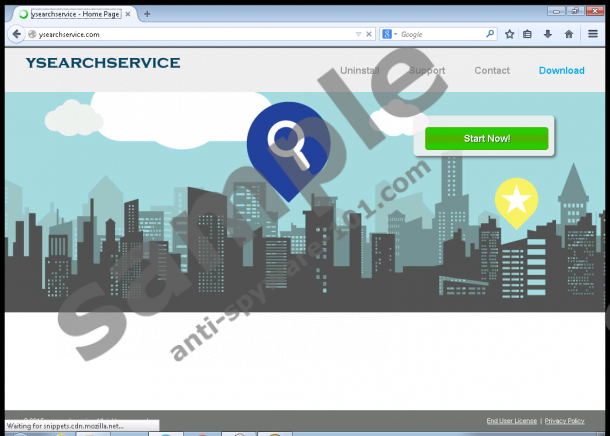Go to the Firefox home page icon
610x436 pixels.
569,34
